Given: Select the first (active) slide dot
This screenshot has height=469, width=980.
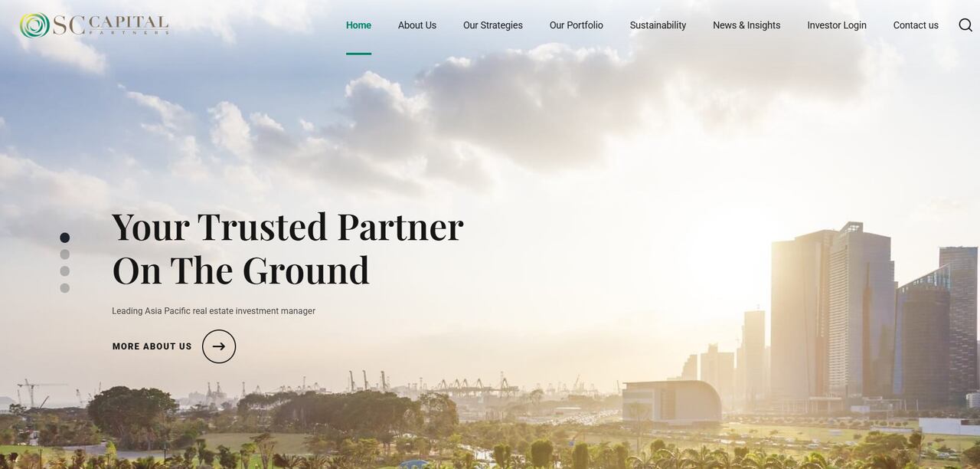Looking at the screenshot, I should point(65,238).
